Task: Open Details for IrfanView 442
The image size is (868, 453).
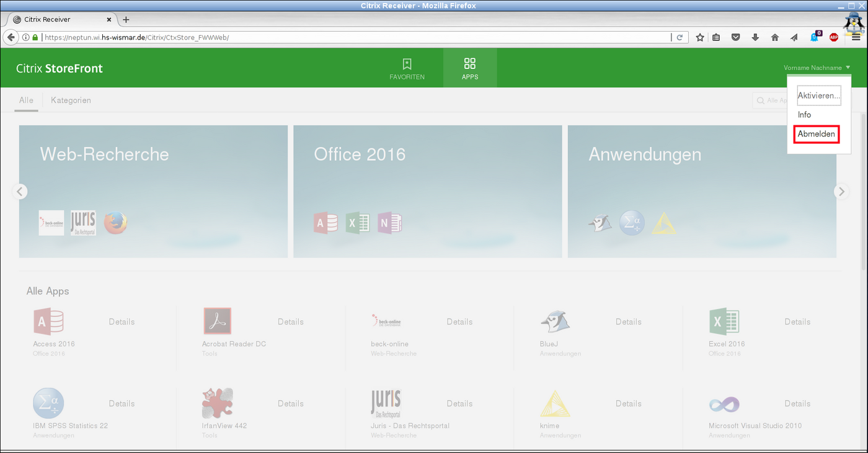Action: coord(291,403)
